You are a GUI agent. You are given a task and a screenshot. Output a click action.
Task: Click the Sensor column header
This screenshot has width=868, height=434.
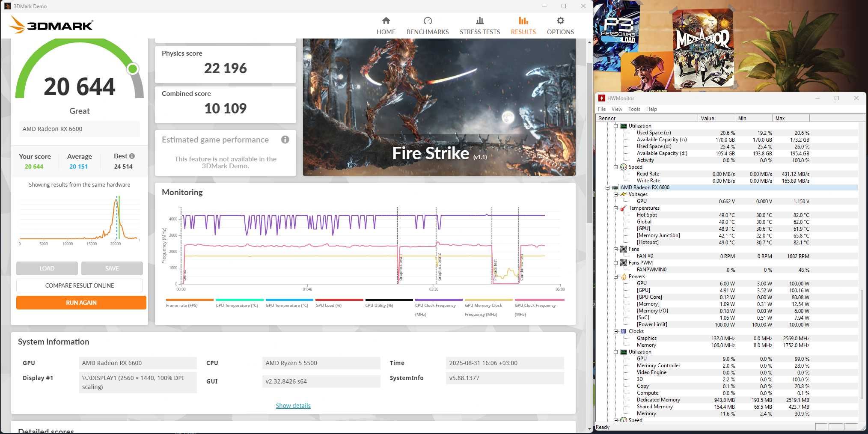(647, 119)
